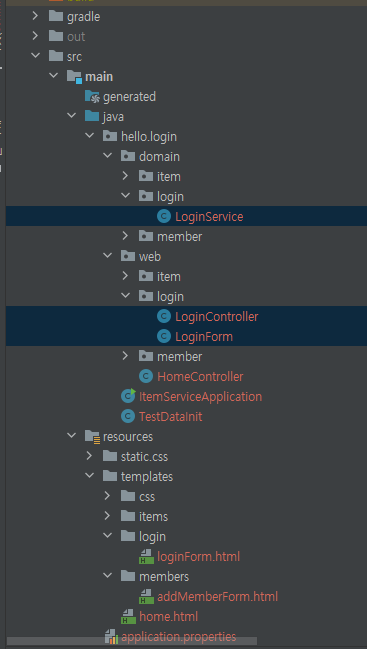
Task: Click the templates folder icon
Action: coord(110,476)
